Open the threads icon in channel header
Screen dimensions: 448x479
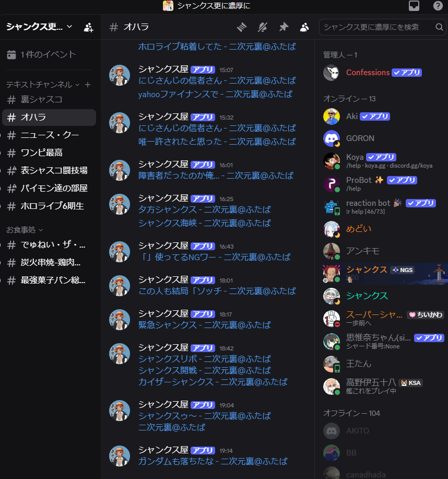242,27
